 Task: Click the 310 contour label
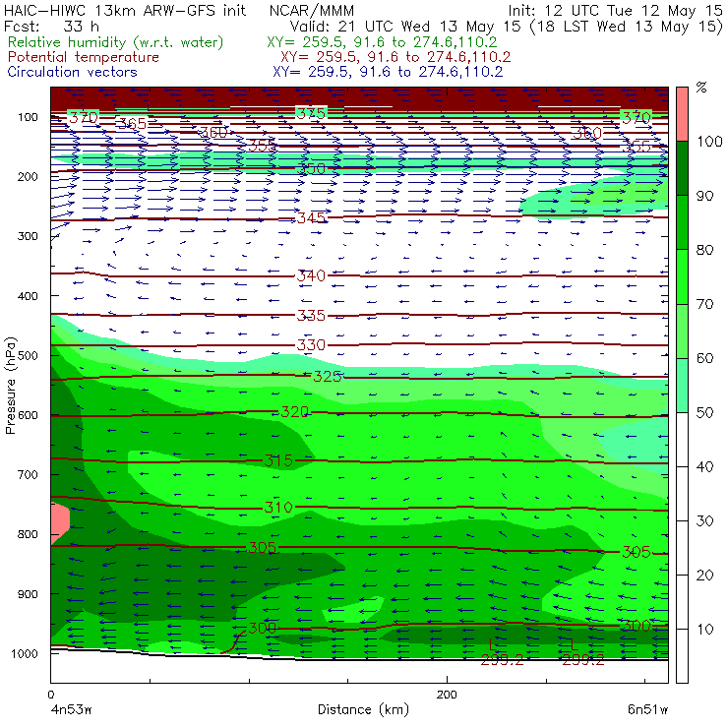pos(278,507)
